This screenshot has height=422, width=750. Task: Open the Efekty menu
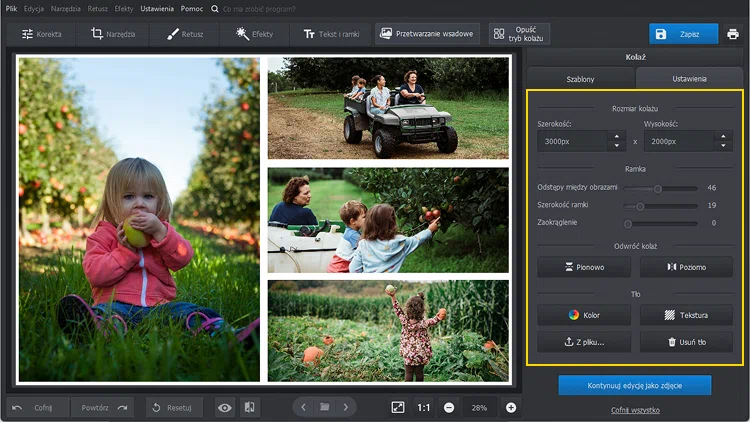click(x=124, y=8)
